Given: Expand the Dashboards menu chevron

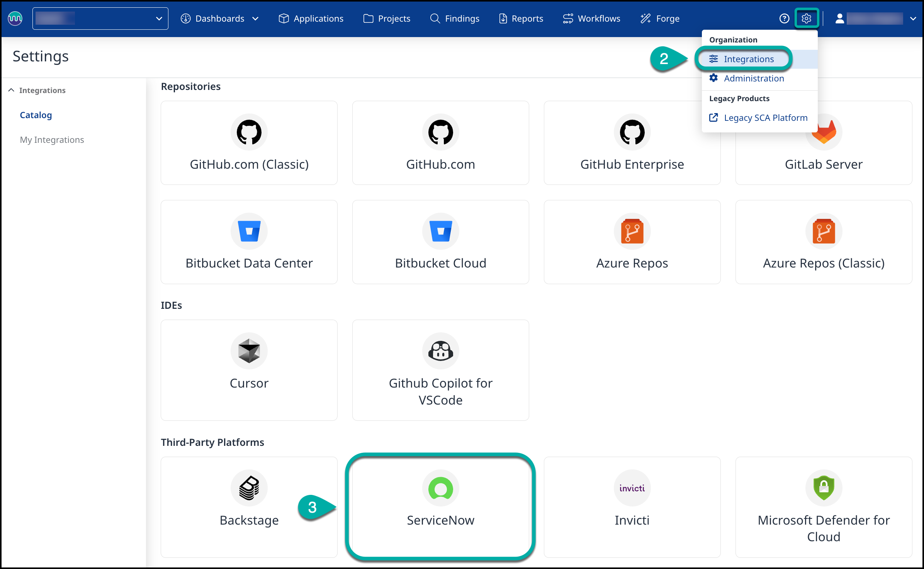Looking at the screenshot, I should click(x=255, y=18).
